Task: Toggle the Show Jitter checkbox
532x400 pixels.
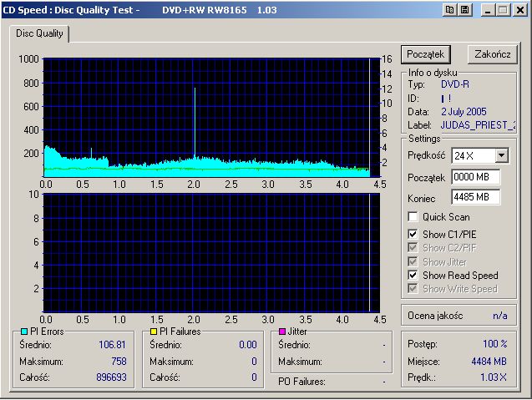Action: (x=413, y=261)
